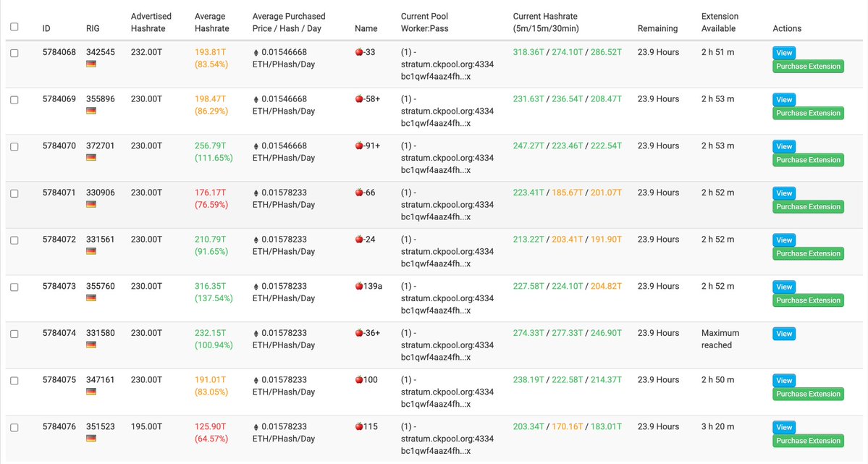Screen dimensions: 868x464
Task: Click the apple icon beside name -91+
Action: click(x=359, y=145)
